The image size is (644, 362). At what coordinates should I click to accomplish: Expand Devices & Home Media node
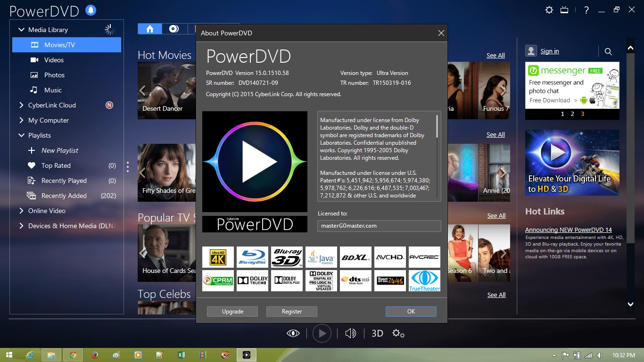click(21, 226)
